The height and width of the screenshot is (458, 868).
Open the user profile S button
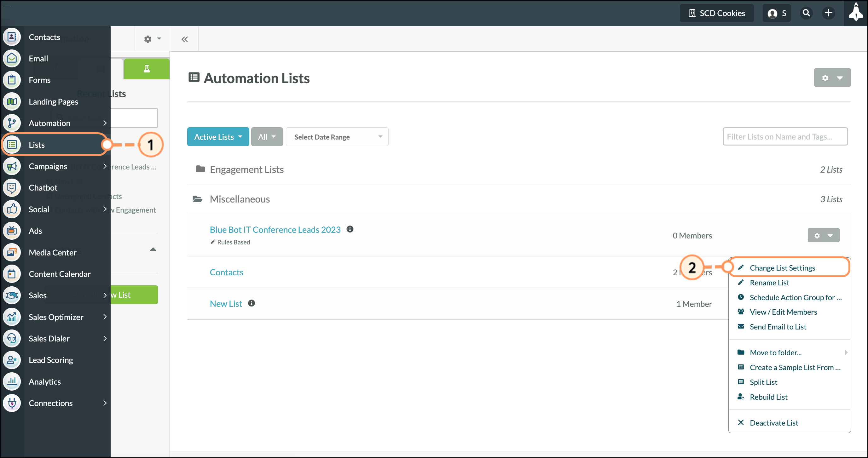777,13
